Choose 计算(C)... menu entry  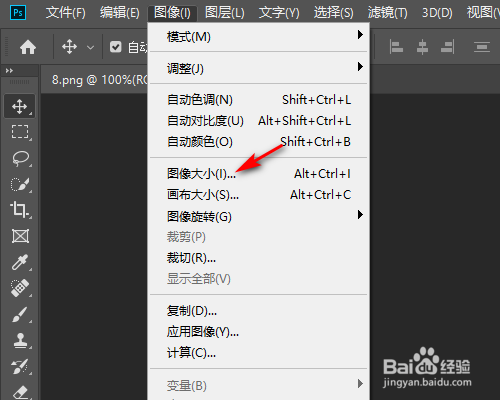(258, 352)
